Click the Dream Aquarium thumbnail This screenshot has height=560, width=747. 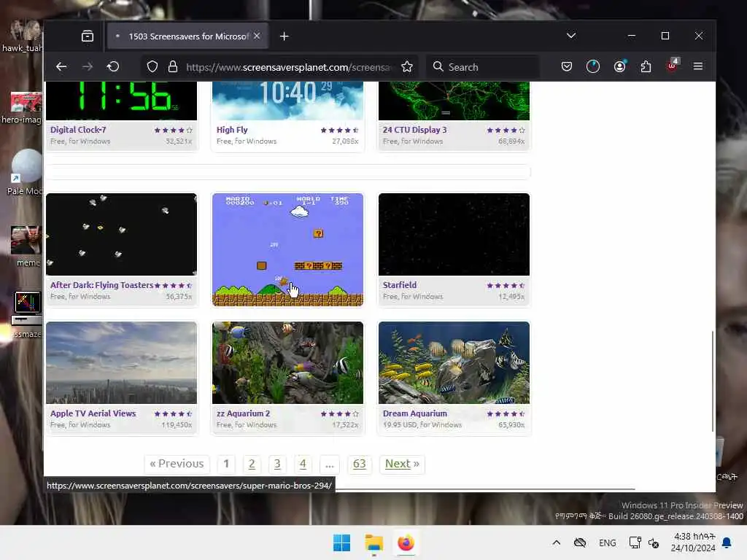click(x=454, y=363)
